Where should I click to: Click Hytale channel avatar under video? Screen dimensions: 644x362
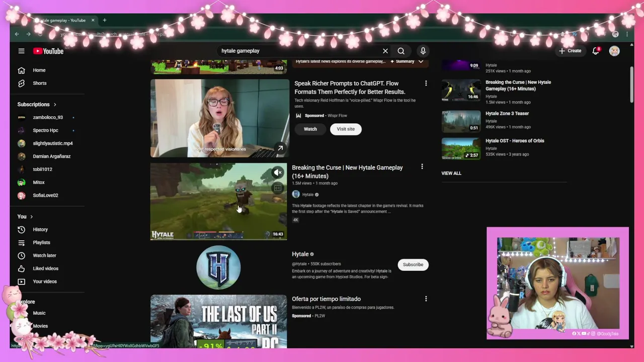[296, 195]
